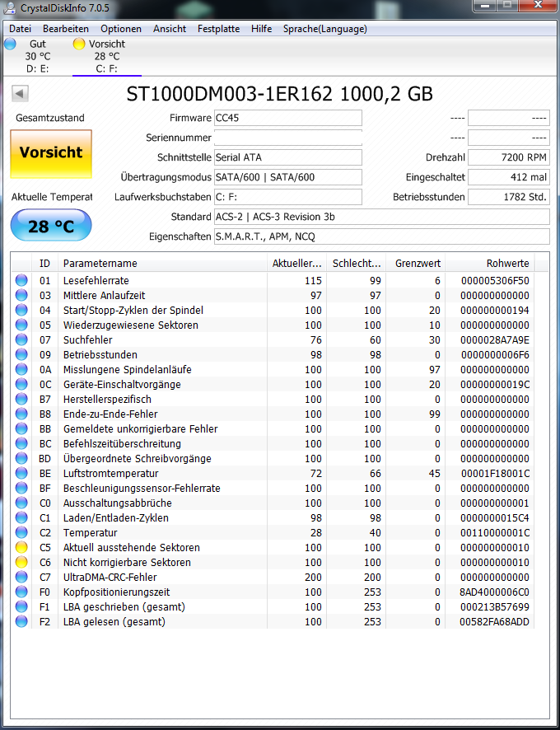Click the status icon for Lesefehlerrate
560x730 pixels.
(21, 281)
